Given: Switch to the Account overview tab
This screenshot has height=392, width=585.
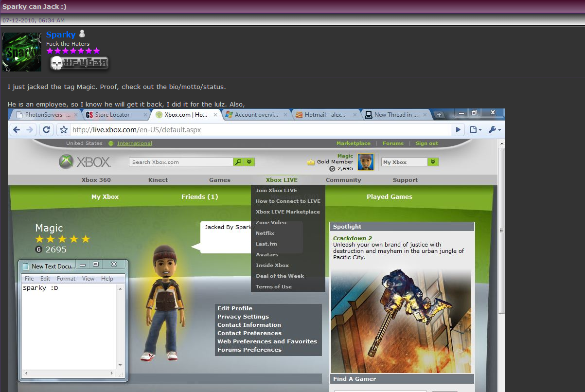Looking at the screenshot, I should tap(255, 115).
